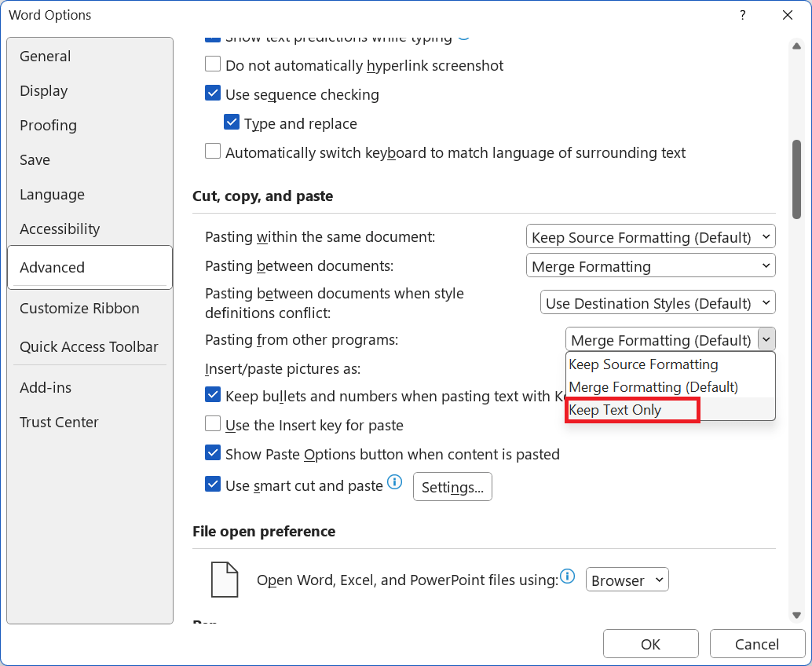The width and height of the screenshot is (812, 666).
Task: Click the Cut, copy, and paste heading
Action: pos(262,196)
